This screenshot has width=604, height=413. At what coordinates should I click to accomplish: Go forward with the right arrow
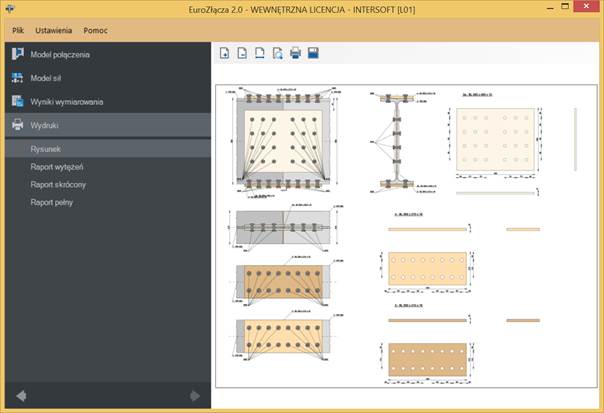pos(195,396)
